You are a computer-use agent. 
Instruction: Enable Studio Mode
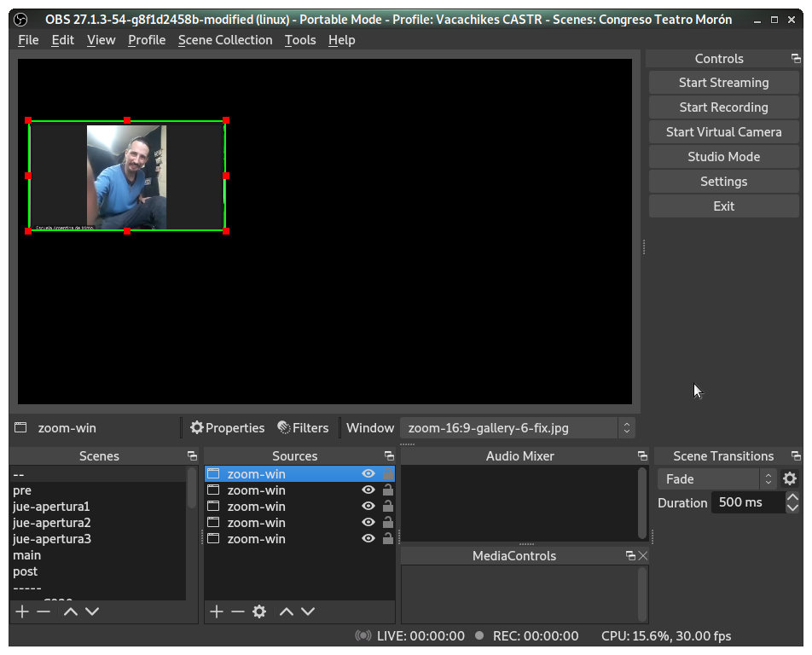[x=722, y=156]
